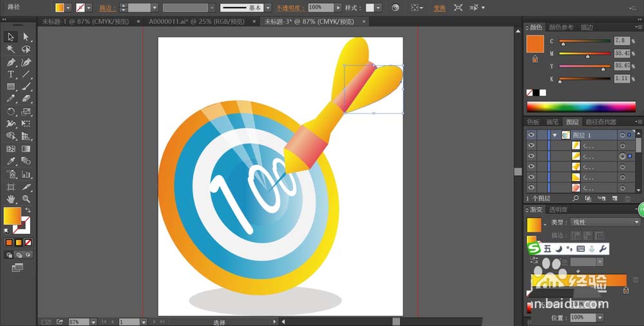Select the Lasso tool

coord(26,50)
